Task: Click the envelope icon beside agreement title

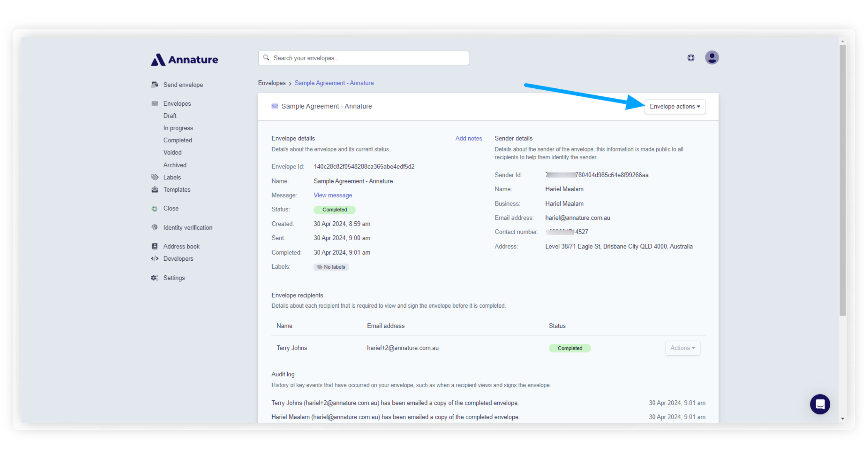Action: coord(275,106)
